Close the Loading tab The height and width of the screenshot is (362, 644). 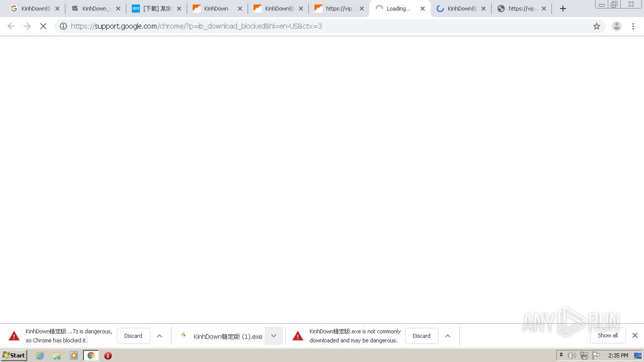[x=423, y=9]
